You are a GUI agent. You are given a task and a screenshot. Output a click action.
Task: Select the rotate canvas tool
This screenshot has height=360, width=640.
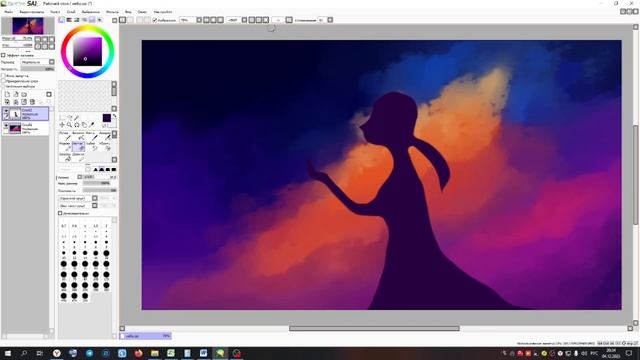(x=77, y=124)
